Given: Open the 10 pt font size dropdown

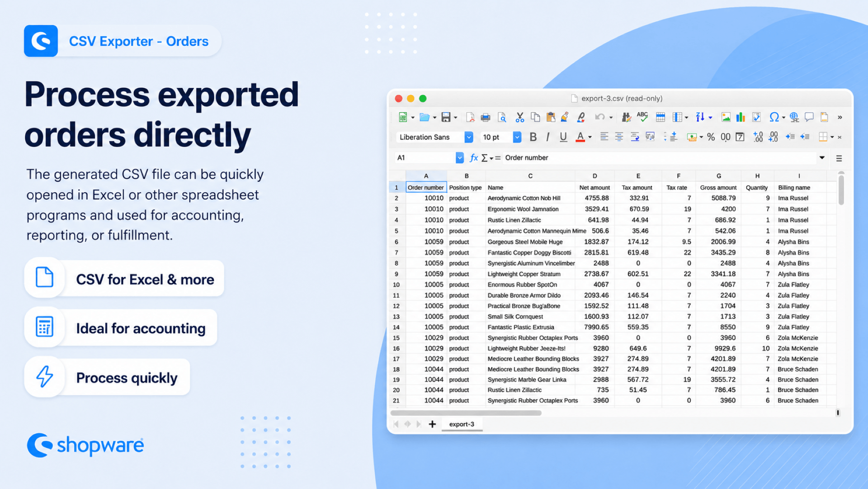Looking at the screenshot, I should click(517, 137).
